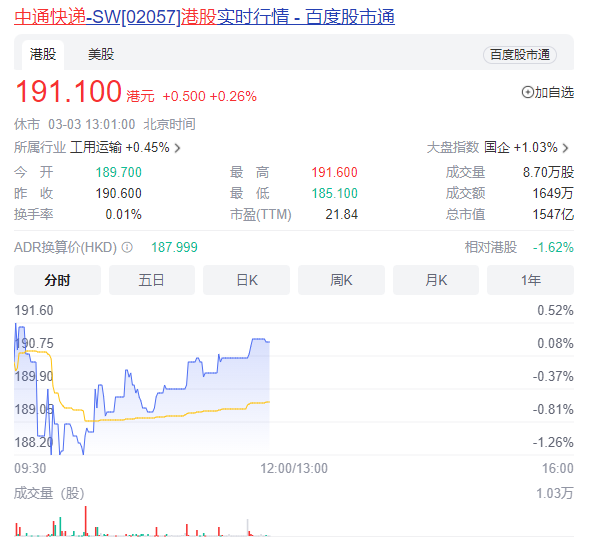Select the 日K chart view
Image resolution: width=590 pixels, height=547 pixels.
coord(246,280)
